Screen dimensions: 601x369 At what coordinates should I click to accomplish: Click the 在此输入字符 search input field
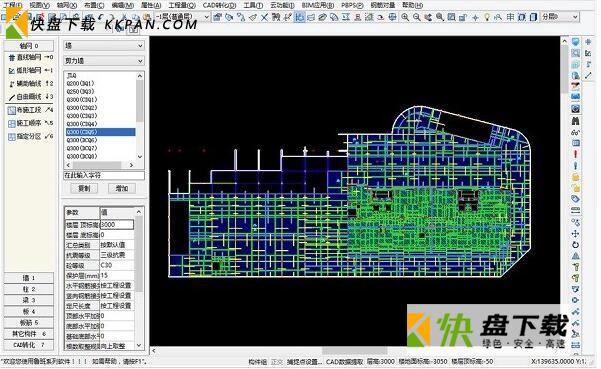[104, 175]
